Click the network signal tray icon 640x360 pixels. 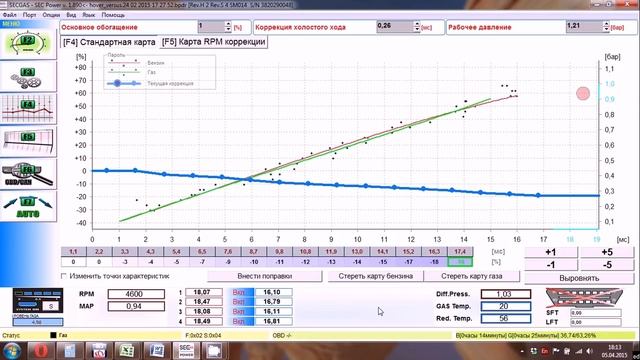point(578,351)
